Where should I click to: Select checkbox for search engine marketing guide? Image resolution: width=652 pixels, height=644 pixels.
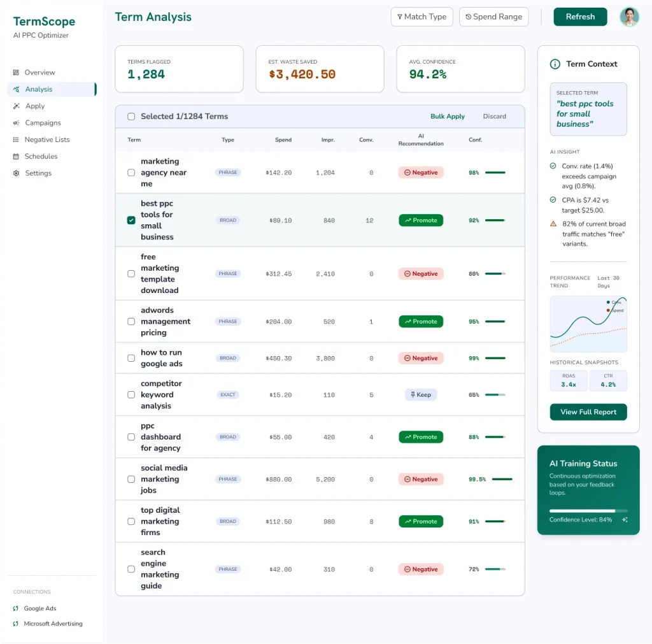click(131, 569)
